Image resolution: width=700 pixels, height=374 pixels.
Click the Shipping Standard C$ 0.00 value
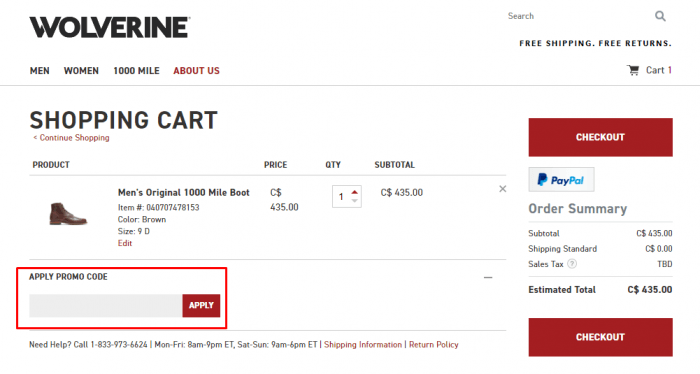pyautogui.click(x=658, y=249)
